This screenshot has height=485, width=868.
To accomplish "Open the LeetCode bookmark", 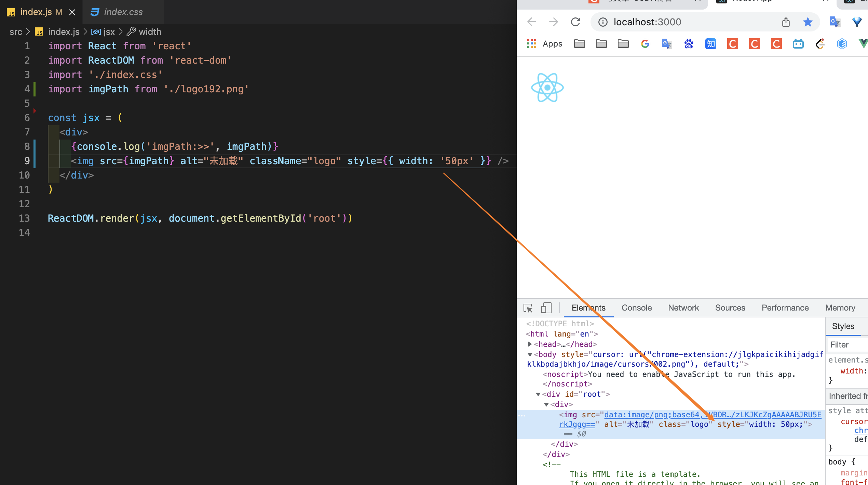I will 820,44.
